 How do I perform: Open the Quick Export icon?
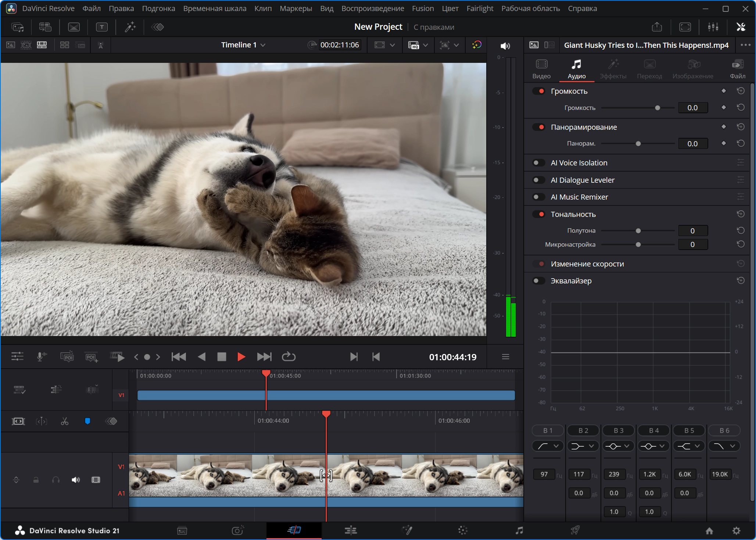tap(657, 27)
